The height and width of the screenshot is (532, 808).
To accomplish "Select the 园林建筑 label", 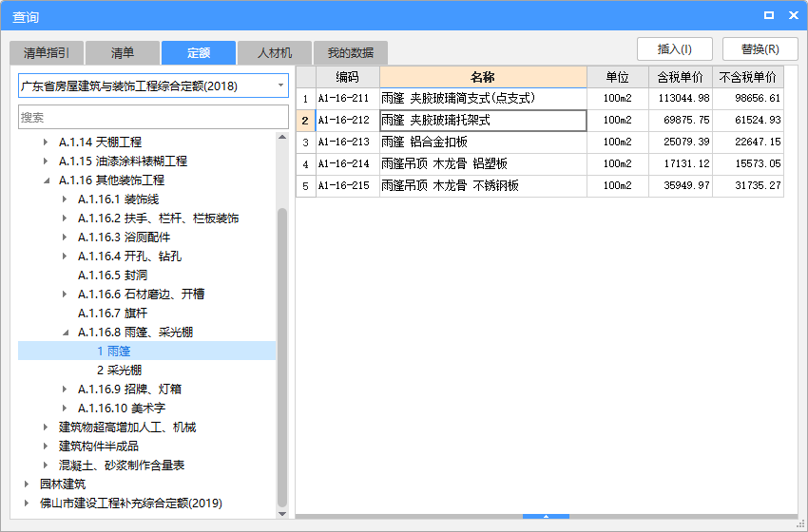I will coord(63,484).
